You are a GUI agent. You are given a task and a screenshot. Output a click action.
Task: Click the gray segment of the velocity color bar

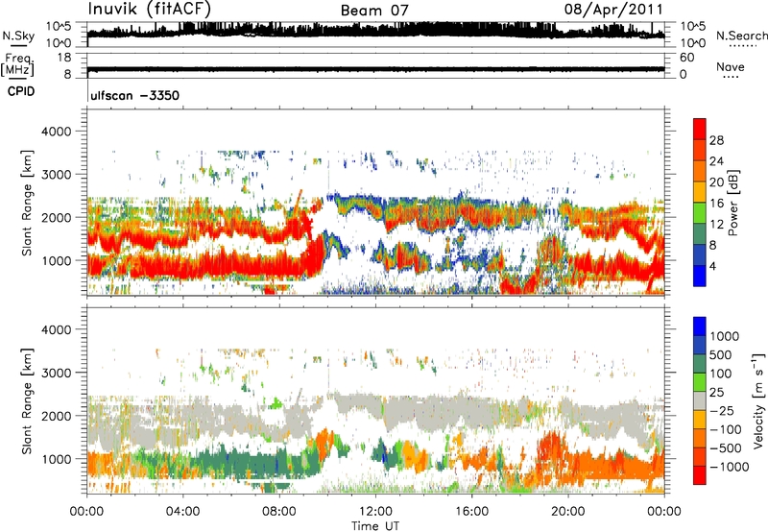click(x=700, y=401)
